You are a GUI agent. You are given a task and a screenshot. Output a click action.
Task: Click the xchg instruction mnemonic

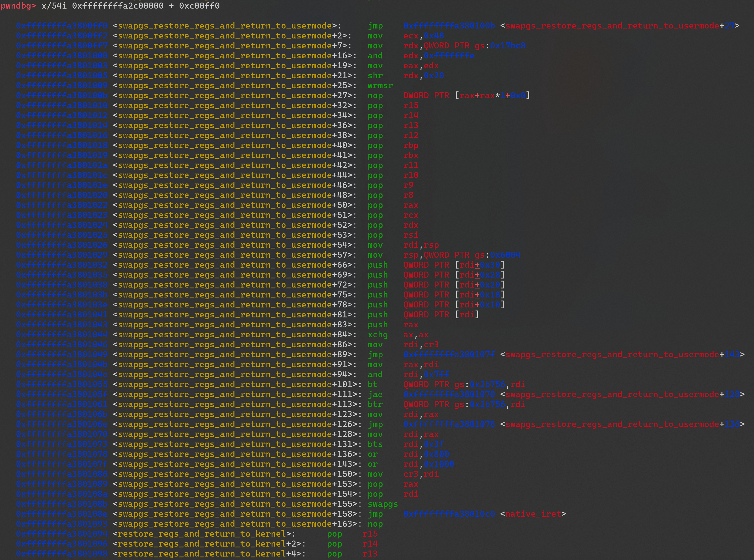click(378, 335)
